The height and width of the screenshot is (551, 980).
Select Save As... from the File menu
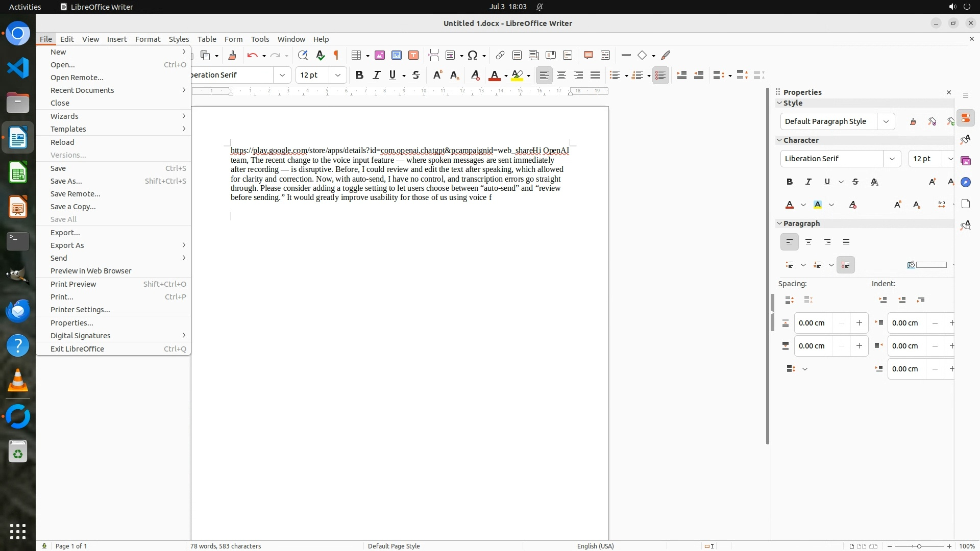pyautogui.click(x=66, y=181)
